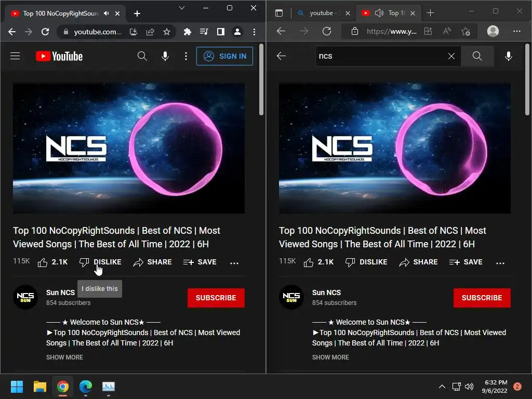
Task: Like the video in Chrome window
Action: 52,262
